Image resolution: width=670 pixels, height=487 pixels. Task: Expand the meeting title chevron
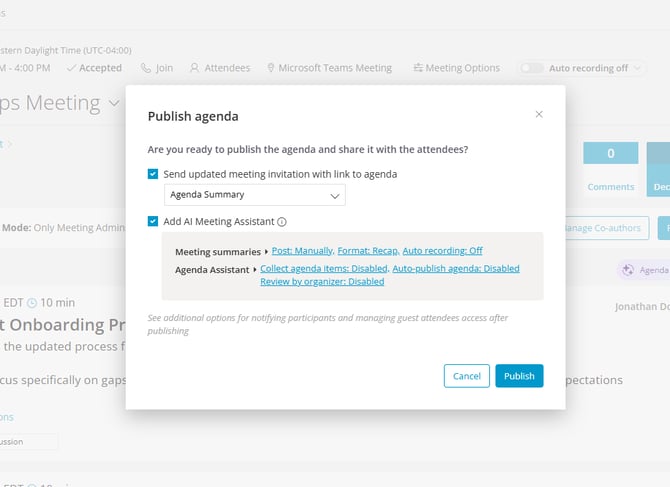114,103
